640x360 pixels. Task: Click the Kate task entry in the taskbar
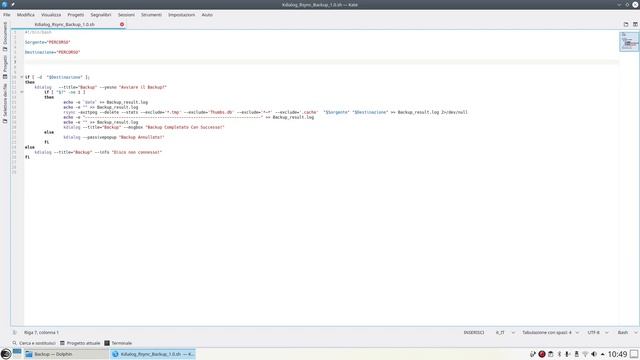point(153,354)
